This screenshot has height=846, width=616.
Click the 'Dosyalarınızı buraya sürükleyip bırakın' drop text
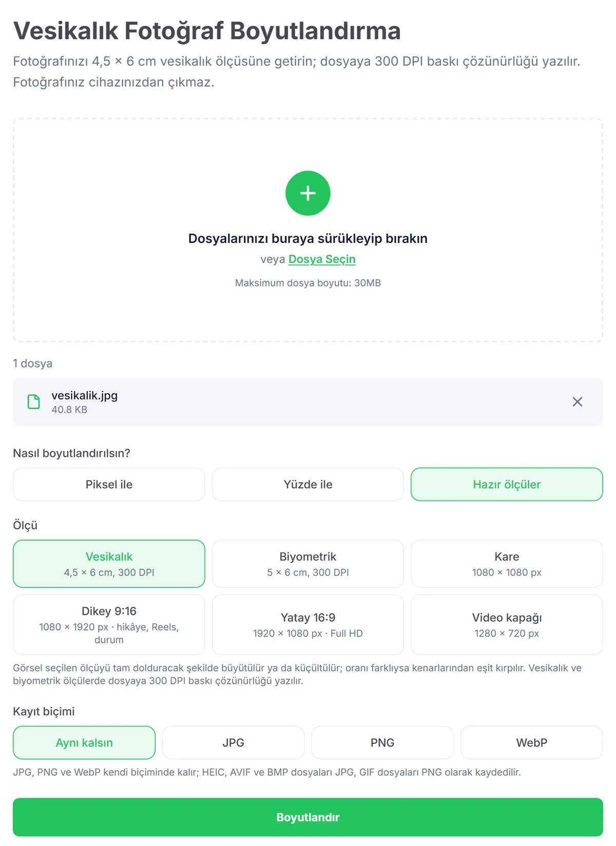pyautogui.click(x=308, y=239)
